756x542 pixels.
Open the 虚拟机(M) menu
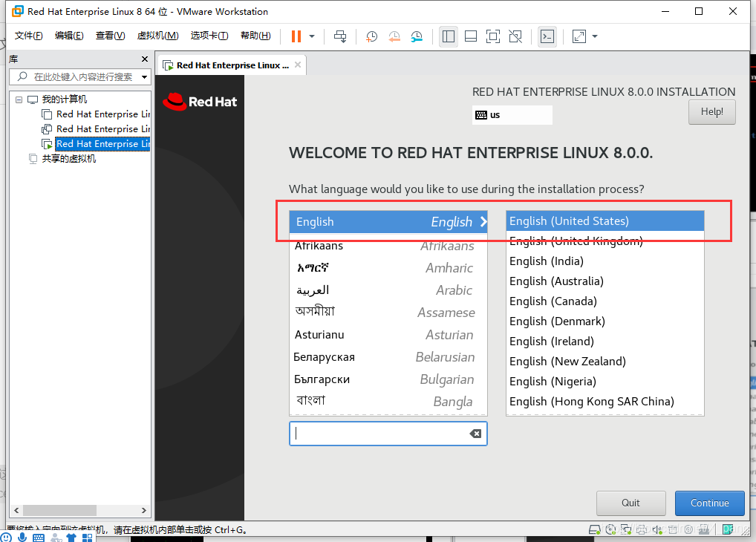(x=157, y=36)
